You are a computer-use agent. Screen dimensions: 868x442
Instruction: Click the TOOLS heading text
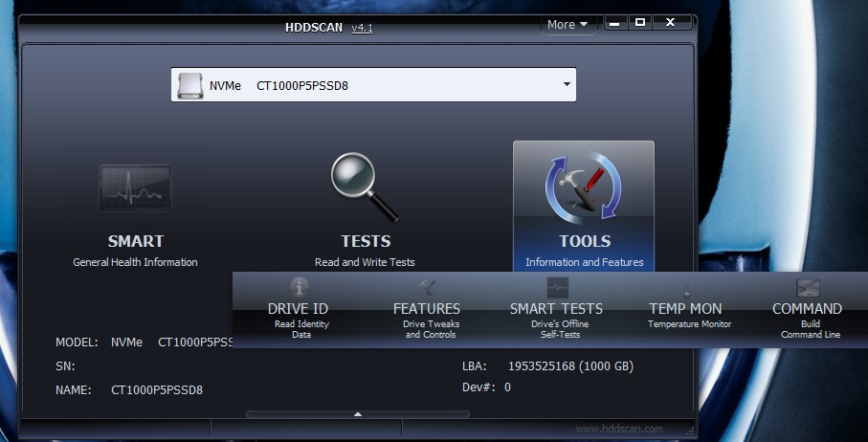pos(585,241)
